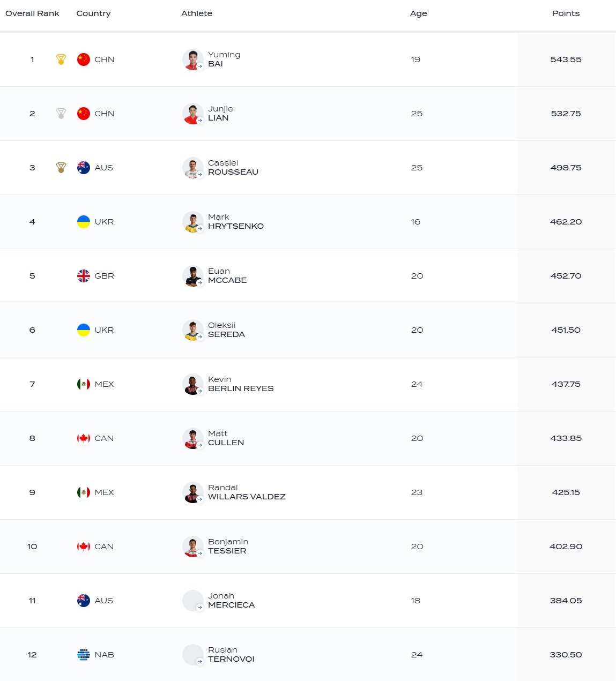The width and height of the screenshot is (616, 681).
Task: Click the Overall Rank column header
Action: click(32, 13)
